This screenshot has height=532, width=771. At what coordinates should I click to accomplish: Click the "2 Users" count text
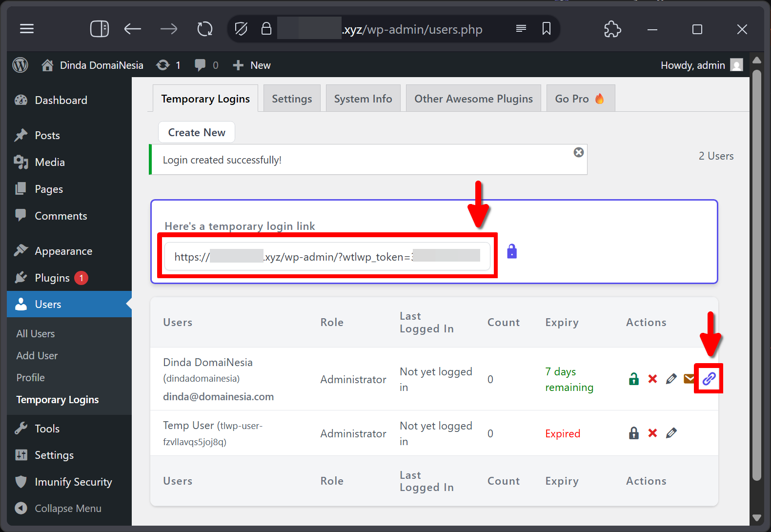point(716,156)
